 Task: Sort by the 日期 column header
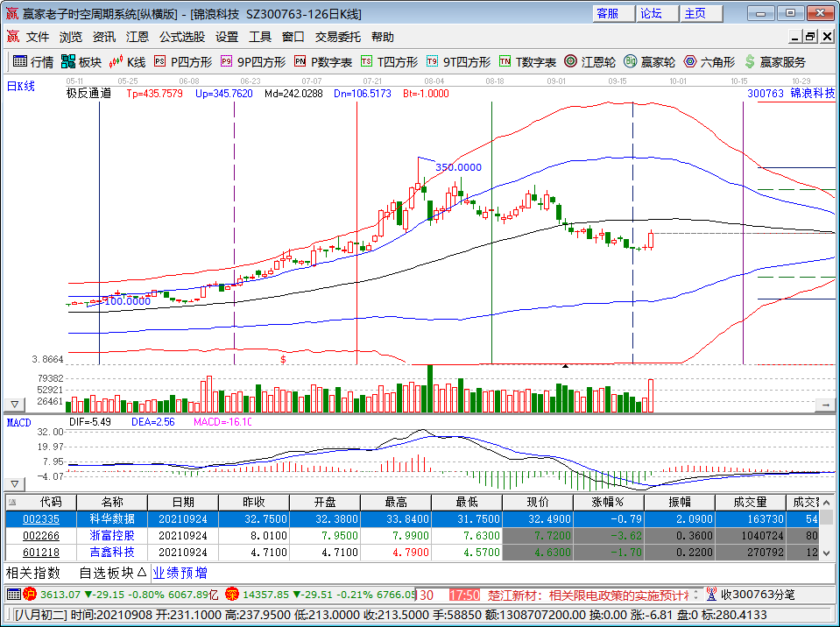[183, 503]
